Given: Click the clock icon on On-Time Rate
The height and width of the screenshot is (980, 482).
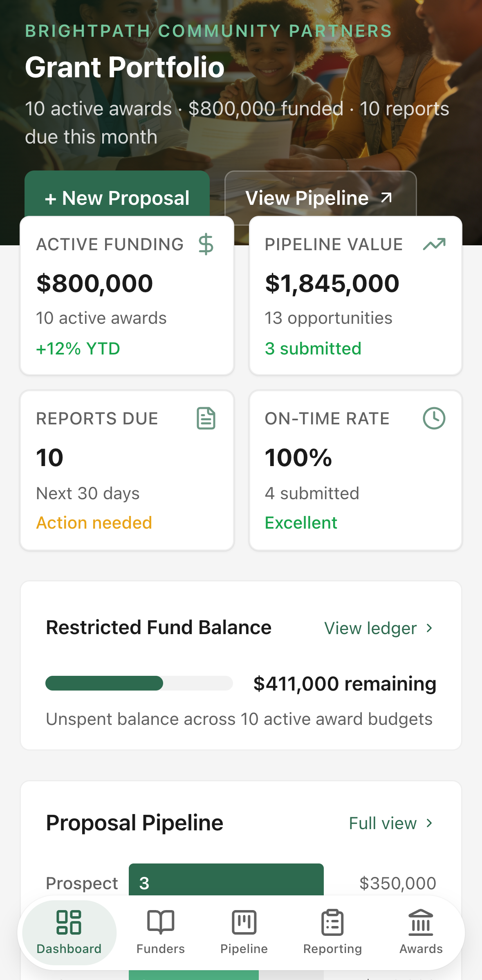Looking at the screenshot, I should (x=434, y=418).
